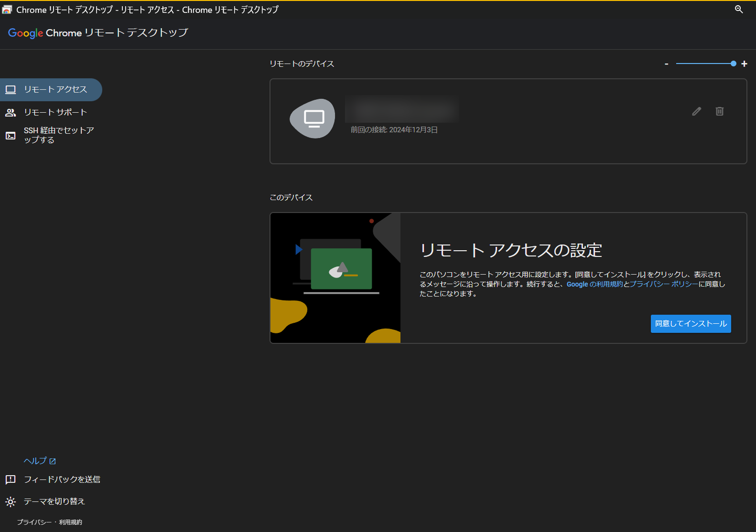Click the edit pencil icon for remote device
The image size is (756, 532).
pos(697,111)
